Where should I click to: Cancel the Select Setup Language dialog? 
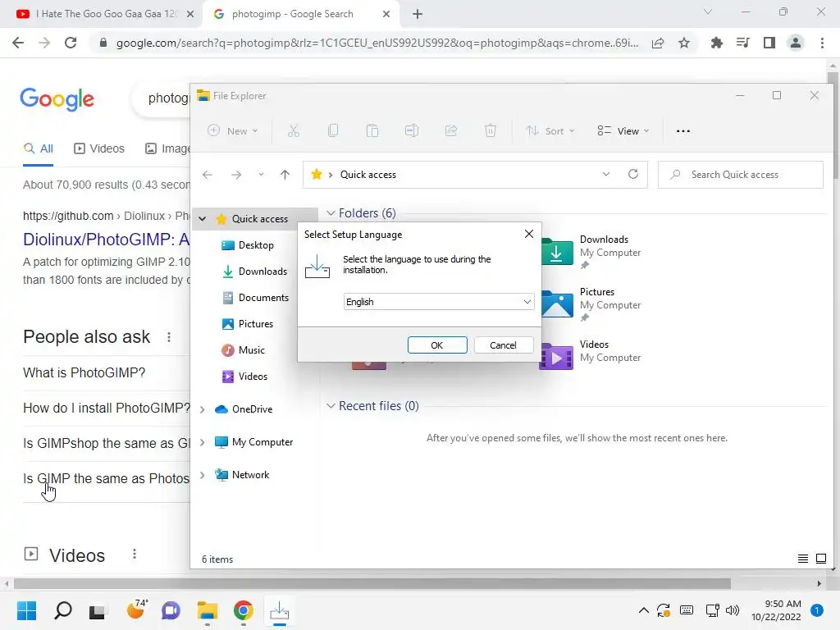click(x=503, y=345)
